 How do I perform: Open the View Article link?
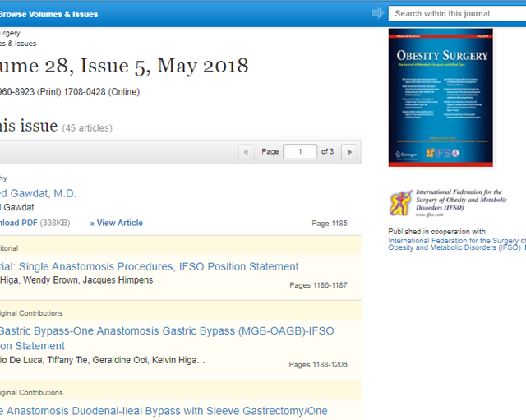119,223
